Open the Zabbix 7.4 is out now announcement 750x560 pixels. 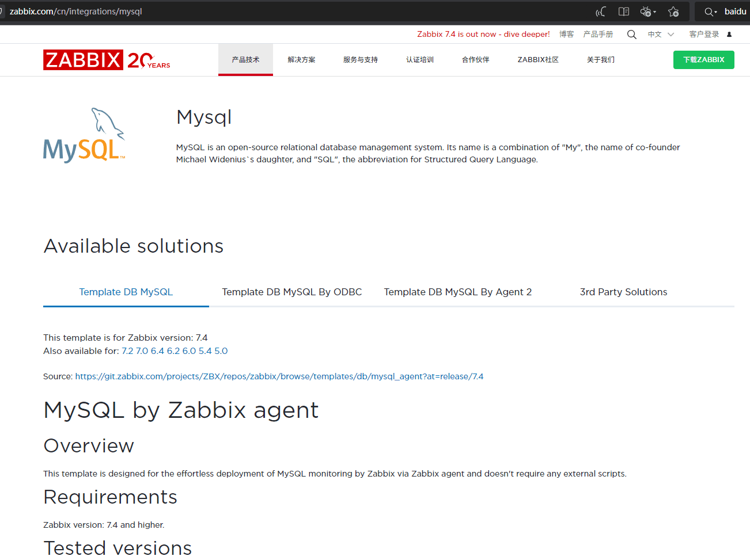point(483,35)
